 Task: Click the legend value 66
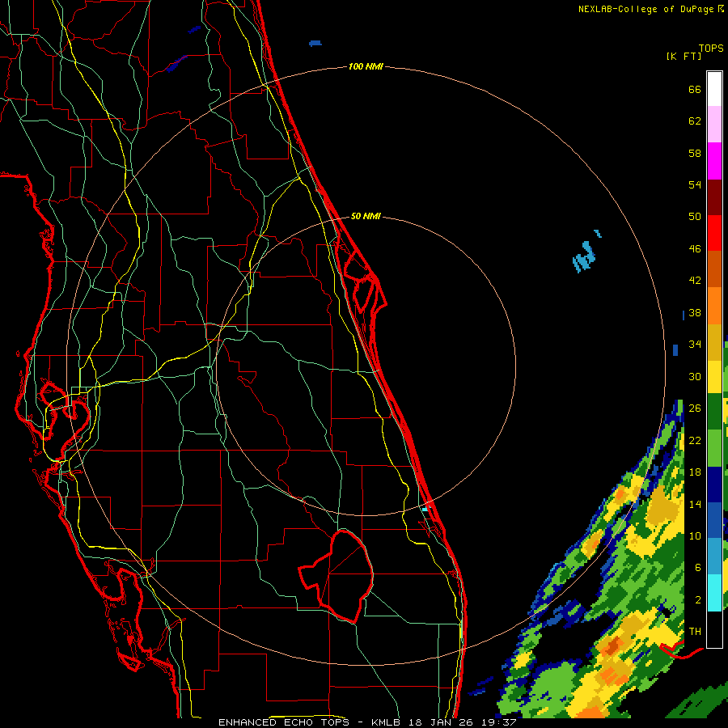[695, 89]
